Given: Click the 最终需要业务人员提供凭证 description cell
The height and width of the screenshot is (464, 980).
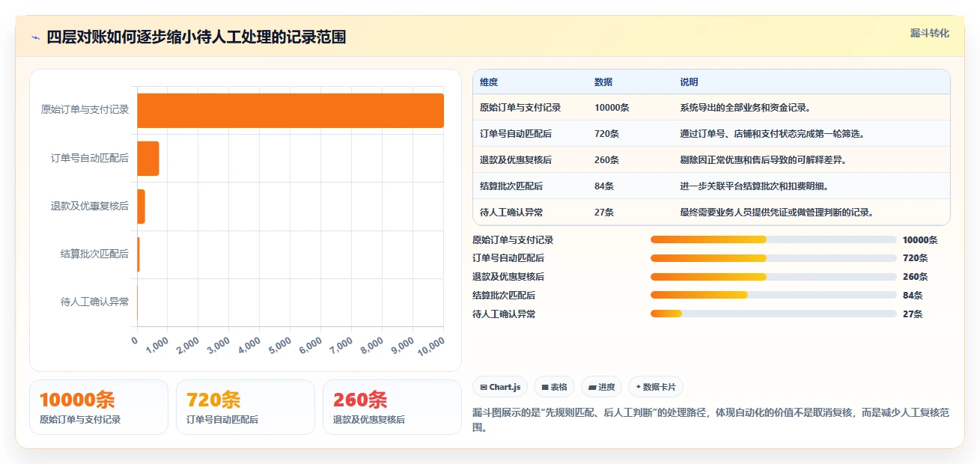Looking at the screenshot, I should [777, 213].
